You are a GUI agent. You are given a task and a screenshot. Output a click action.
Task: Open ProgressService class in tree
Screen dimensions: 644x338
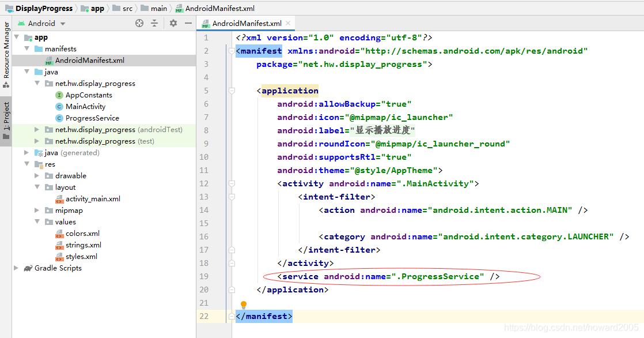click(92, 118)
